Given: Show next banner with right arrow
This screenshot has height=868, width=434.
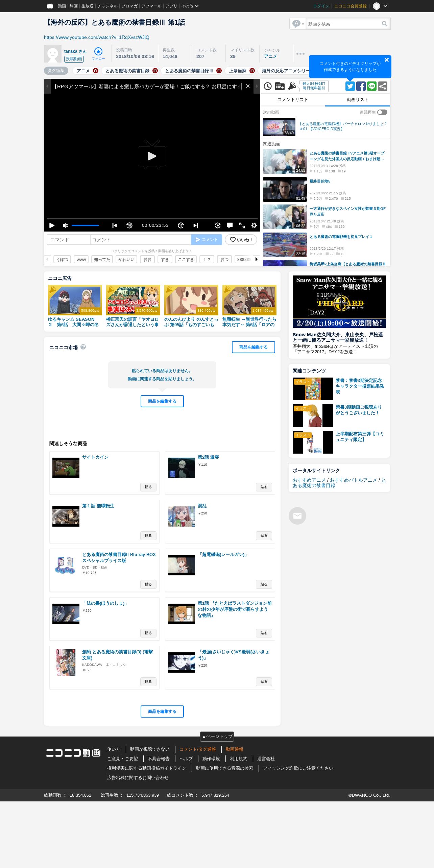Looking at the screenshot, I should [257, 86].
